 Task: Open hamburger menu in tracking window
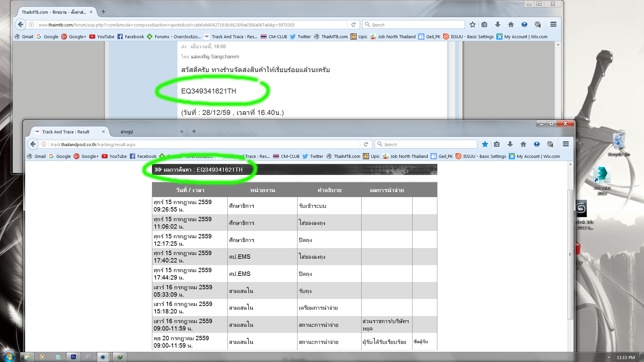[566, 144]
